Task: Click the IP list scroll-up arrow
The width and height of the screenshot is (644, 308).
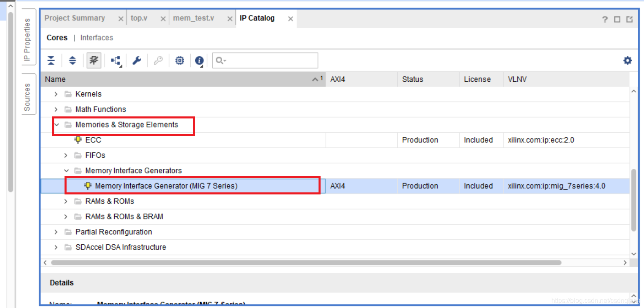Action: (x=634, y=91)
